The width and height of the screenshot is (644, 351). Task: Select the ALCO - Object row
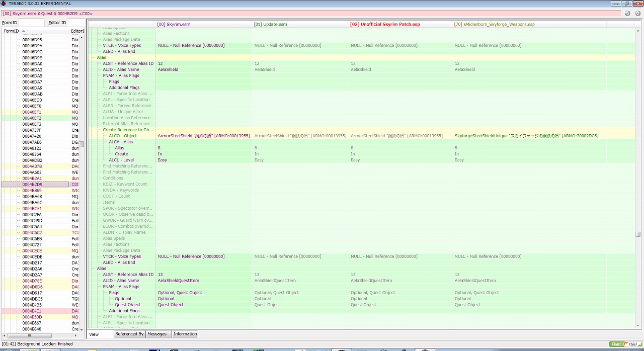(x=123, y=136)
